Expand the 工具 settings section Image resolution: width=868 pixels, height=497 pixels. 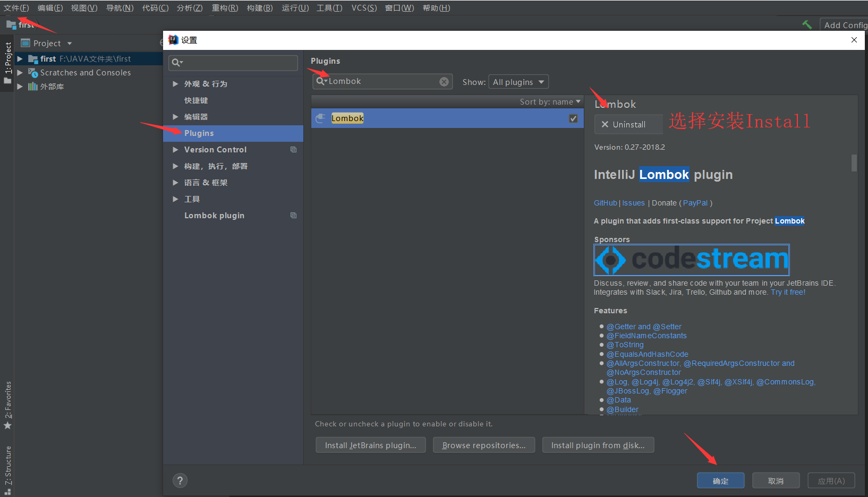click(175, 199)
